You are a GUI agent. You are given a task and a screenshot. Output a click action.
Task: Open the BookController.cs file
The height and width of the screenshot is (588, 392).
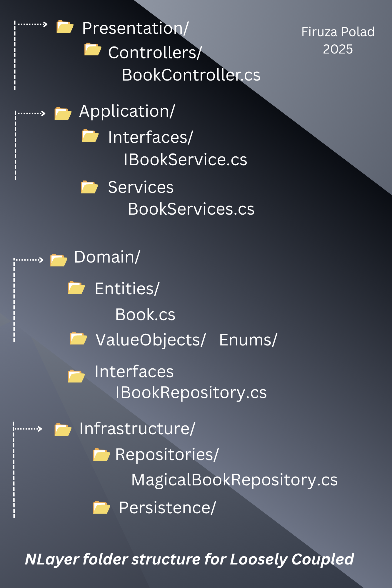point(191,75)
